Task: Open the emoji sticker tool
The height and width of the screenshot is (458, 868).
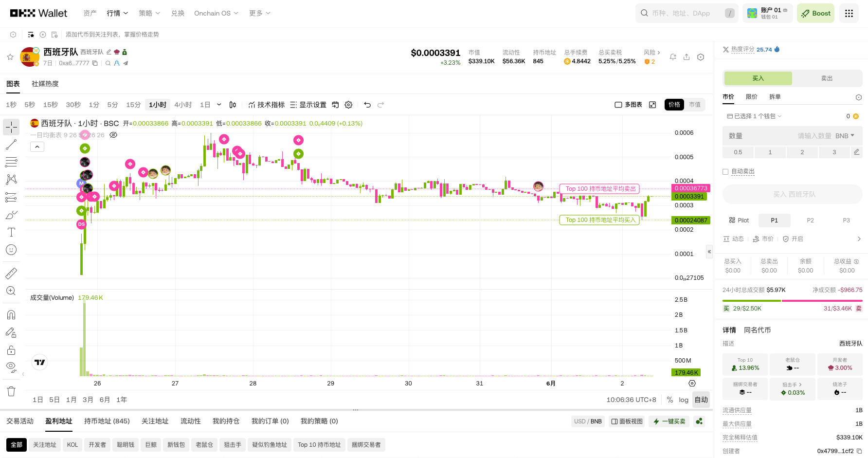Action: (x=11, y=250)
